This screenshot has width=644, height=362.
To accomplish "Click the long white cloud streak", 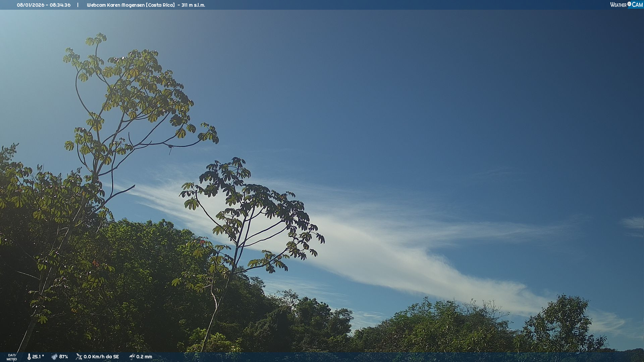I will [x=386, y=255].
